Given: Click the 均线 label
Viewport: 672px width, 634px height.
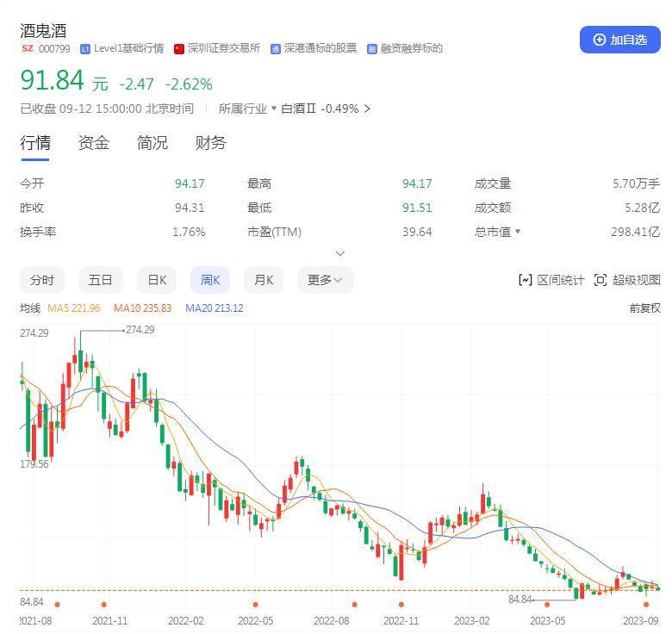Looking at the screenshot, I should tap(30, 308).
